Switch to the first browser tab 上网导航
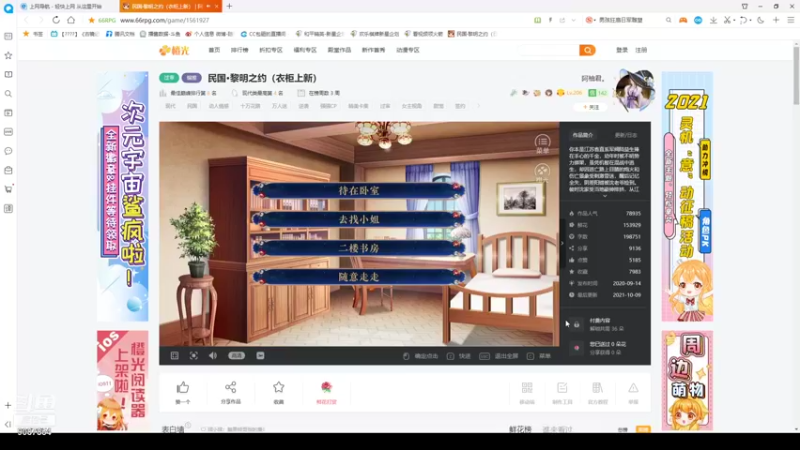This screenshot has height=450, width=800. [x=65, y=6]
